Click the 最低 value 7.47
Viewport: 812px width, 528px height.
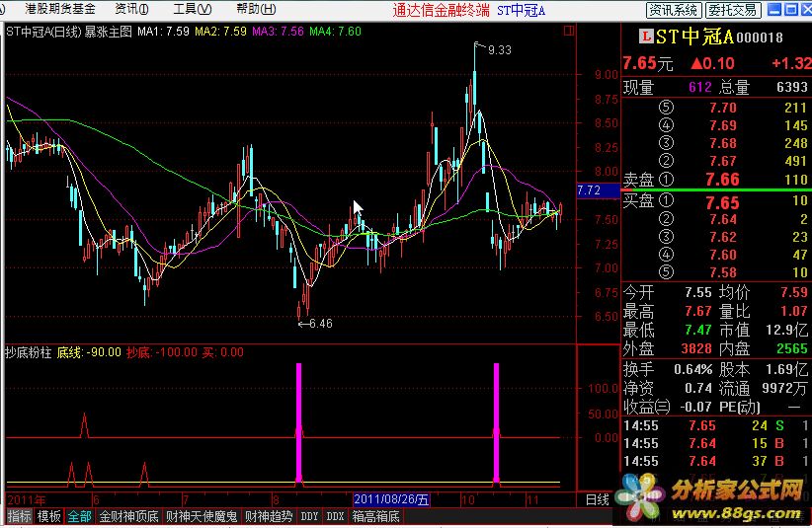point(698,330)
